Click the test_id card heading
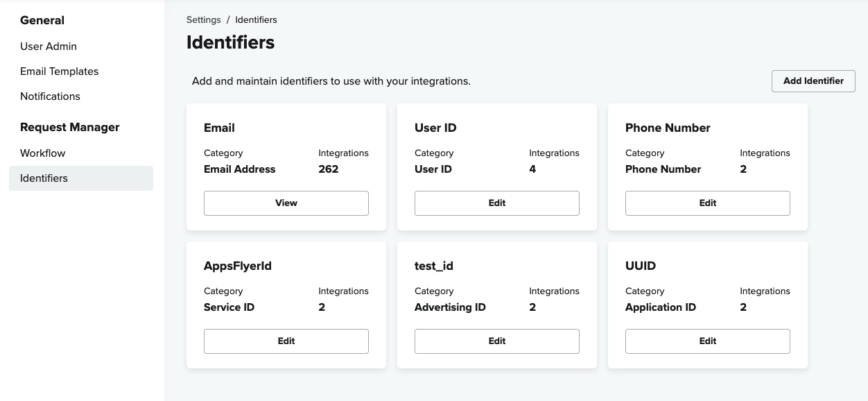Image resolution: width=868 pixels, height=401 pixels. [x=434, y=266]
